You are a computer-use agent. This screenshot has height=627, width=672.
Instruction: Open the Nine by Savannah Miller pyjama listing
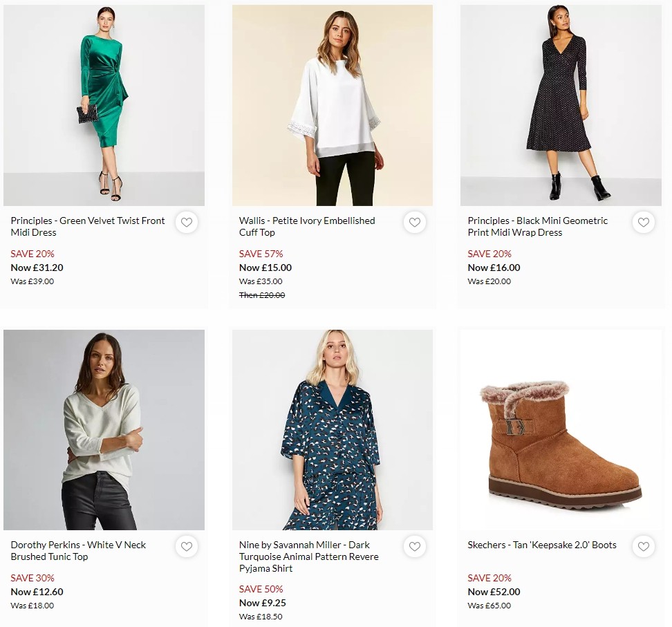tap(308, 556)
